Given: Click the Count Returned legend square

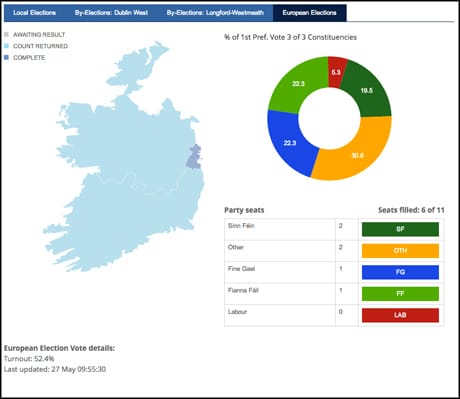Looking at the screenshot, I should point(6,46).
